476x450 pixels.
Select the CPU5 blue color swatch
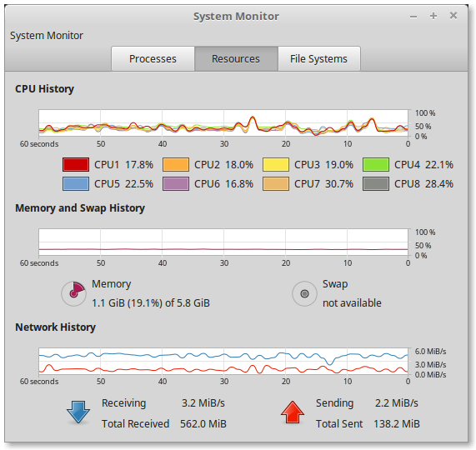[x=76, y=184]
